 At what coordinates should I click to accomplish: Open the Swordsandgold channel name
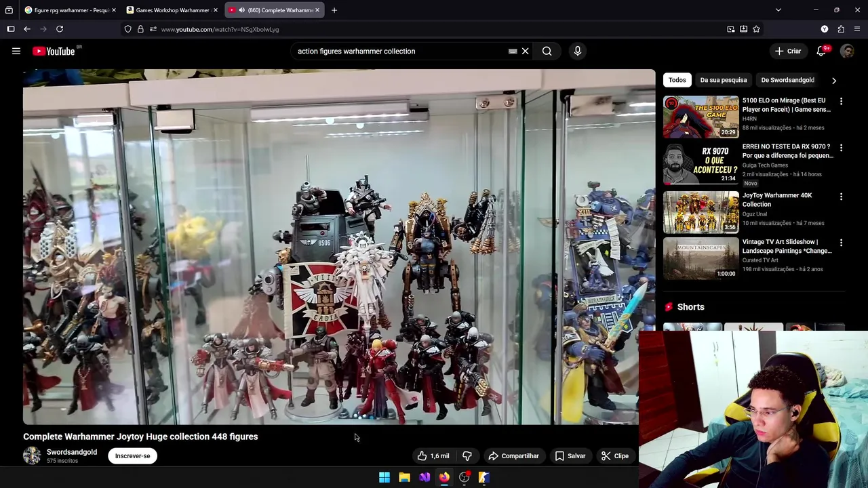point(72,452)
